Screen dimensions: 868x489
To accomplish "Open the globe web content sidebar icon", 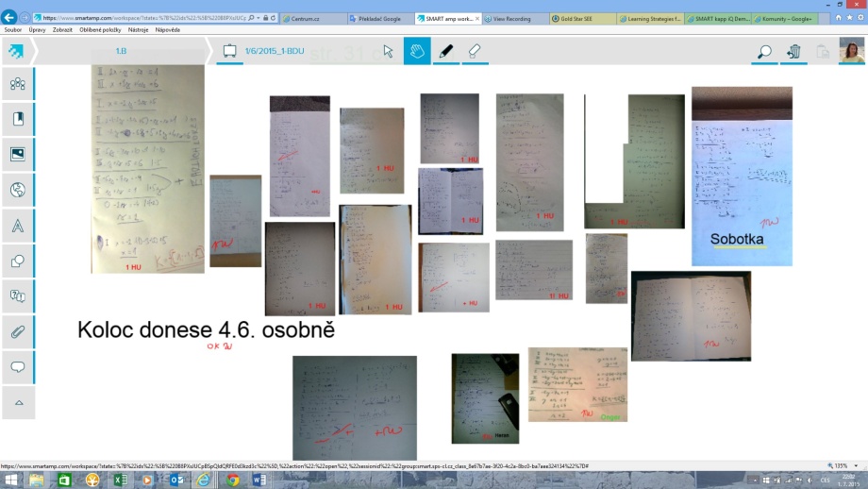I will [x=18, y=190].
